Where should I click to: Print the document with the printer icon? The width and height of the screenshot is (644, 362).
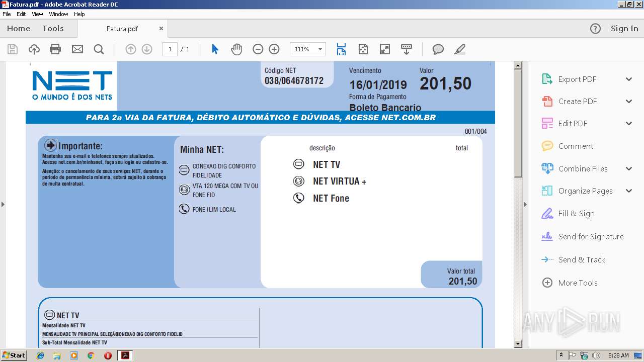click(55, 49)
